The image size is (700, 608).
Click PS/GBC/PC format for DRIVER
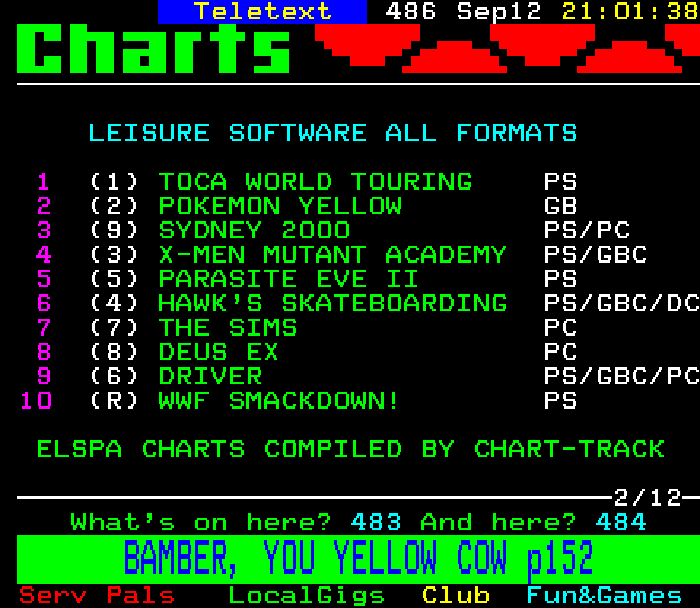(x=622, y=376)
